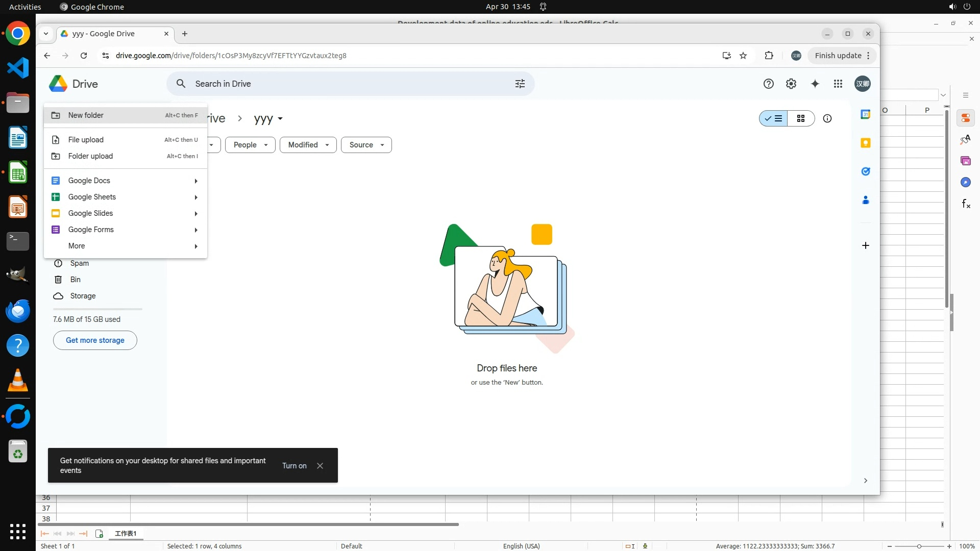Open Google Calendar side panel icon
Viewport: 980px width, 551px height.
coord(865,114)
